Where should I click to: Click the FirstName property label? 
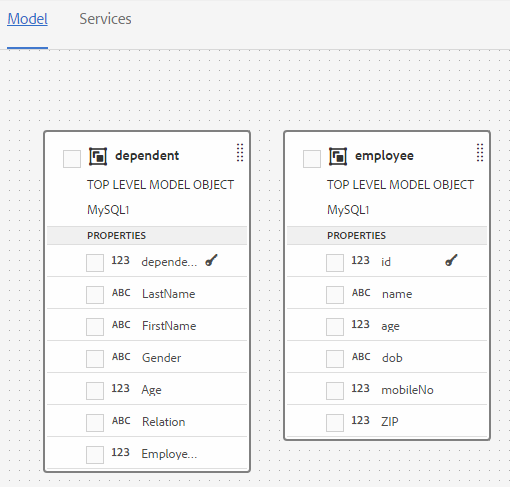(169, 326)
